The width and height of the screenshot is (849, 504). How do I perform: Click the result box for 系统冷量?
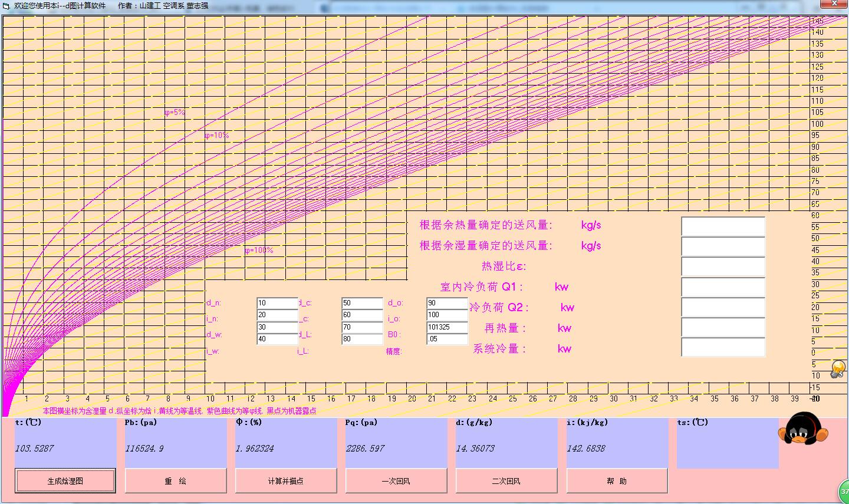click(723, 347)
